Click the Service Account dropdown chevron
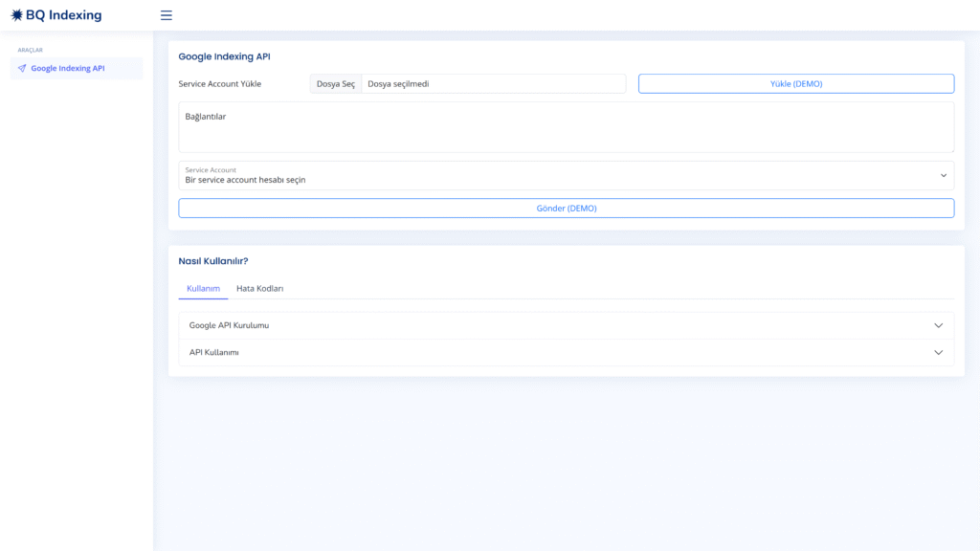This screenshot has height=551, width=980. pyautogui.click(x=943, y=176)
